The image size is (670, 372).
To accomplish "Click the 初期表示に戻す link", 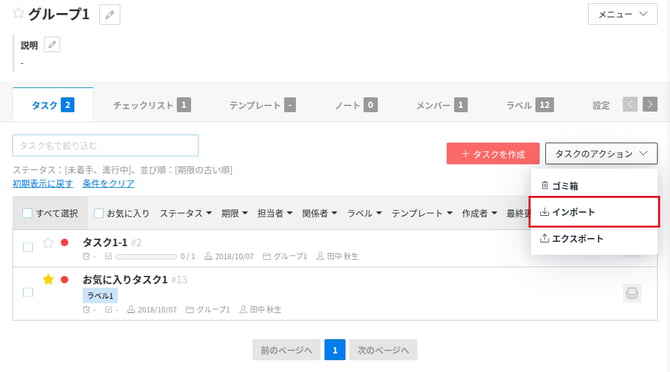I will [x=43, y=184].
